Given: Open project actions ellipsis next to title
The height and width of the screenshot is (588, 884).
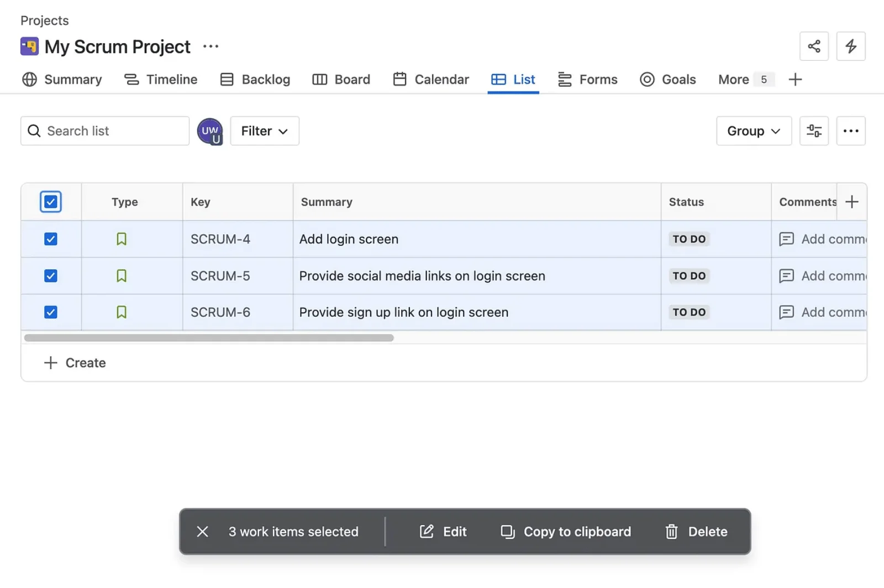Looking at the screenshot, I should click(x=211, y=47).
